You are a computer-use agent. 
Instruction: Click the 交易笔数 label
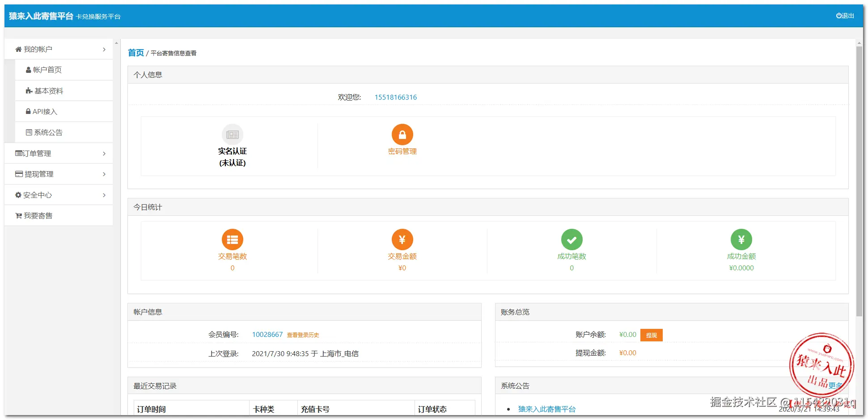[x=233, y=256]
